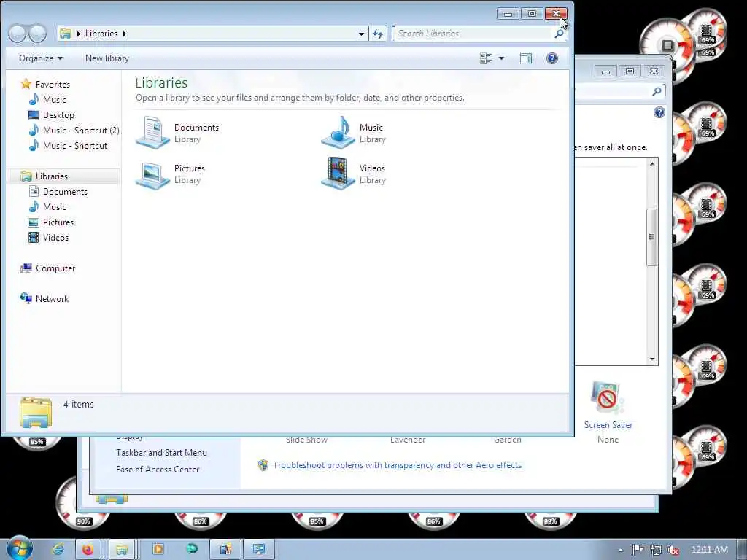The width and height of the screenshot is (747, 560).
Task: Launch Internet Explorer from taskbar
Action: pos(58,550)
